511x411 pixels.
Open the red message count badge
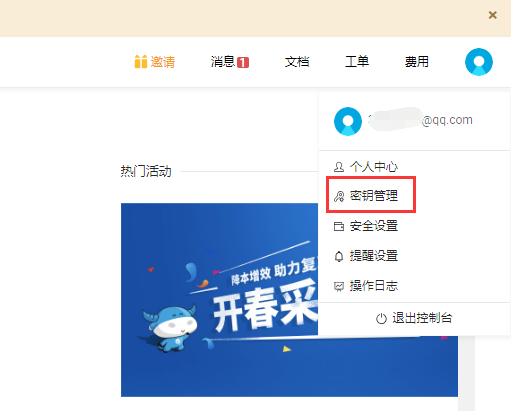(243, 62)
